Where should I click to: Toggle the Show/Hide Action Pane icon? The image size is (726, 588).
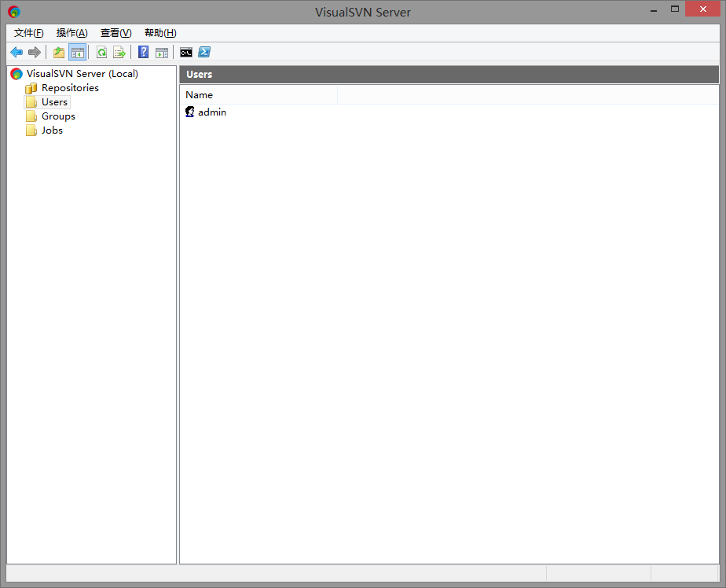(x=162, y=53)
